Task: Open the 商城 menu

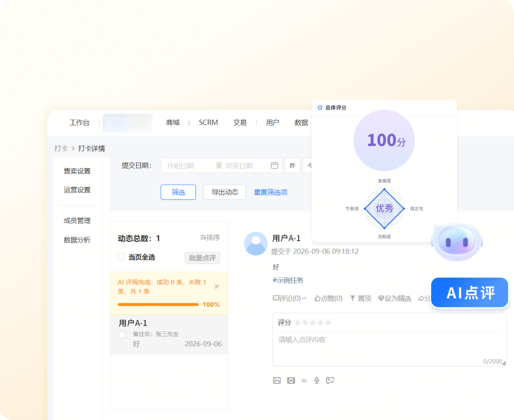Action: coord(173,123)
